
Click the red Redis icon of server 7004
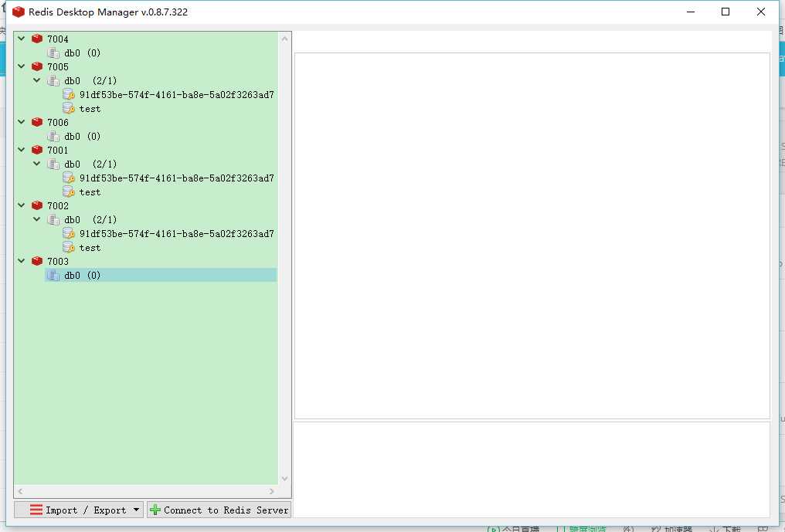pos(37,39)
